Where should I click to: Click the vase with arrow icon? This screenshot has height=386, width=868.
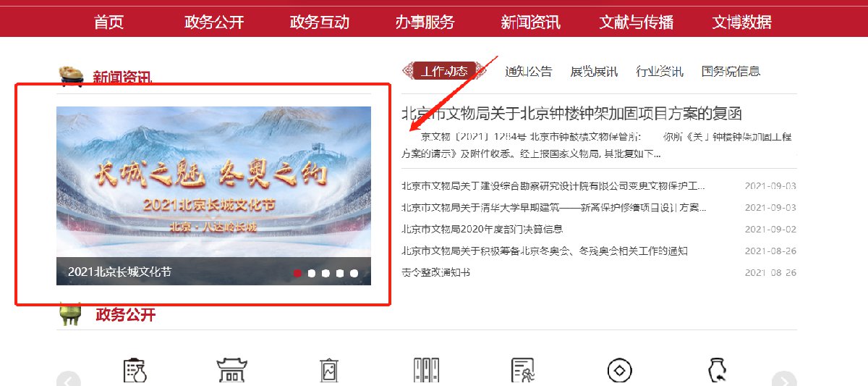[x=716, y=371]
